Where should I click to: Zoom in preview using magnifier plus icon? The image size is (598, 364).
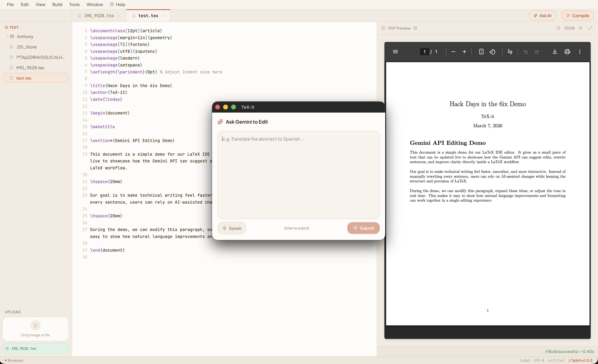pos(581,28)
